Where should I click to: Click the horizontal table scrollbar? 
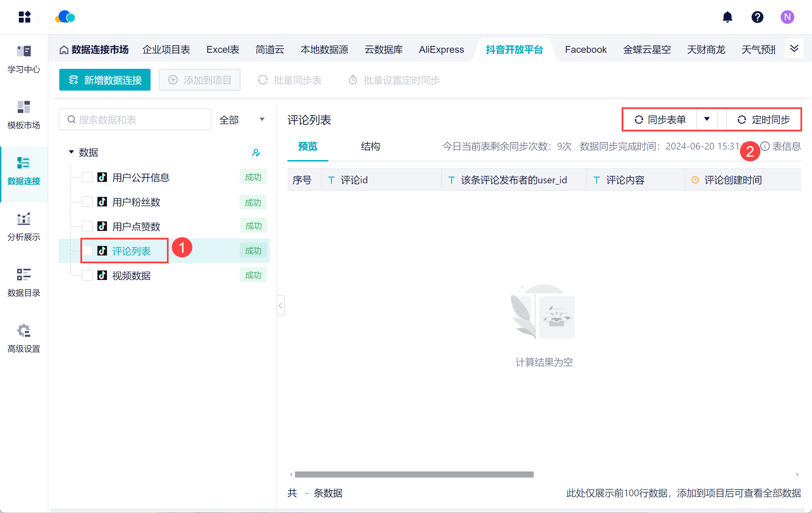[x=414, y=475]
